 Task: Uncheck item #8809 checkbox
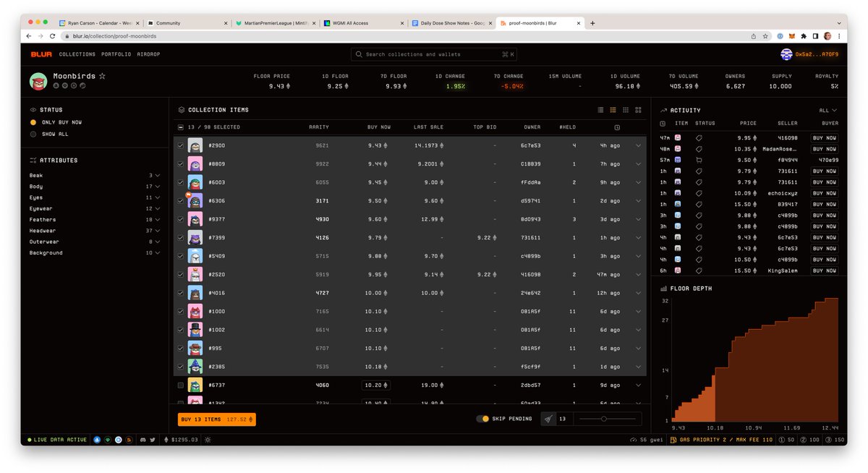pyautogui.click(x=181, y=164)
